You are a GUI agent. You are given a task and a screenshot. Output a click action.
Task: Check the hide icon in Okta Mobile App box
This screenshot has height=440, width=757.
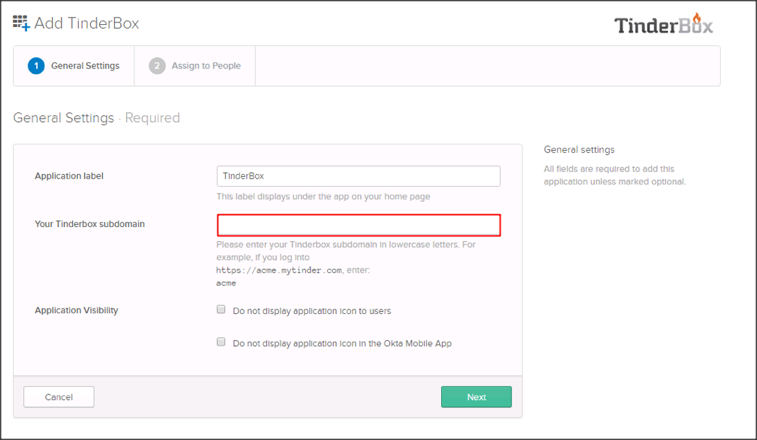pyautogui.click(x=222, y=342)
